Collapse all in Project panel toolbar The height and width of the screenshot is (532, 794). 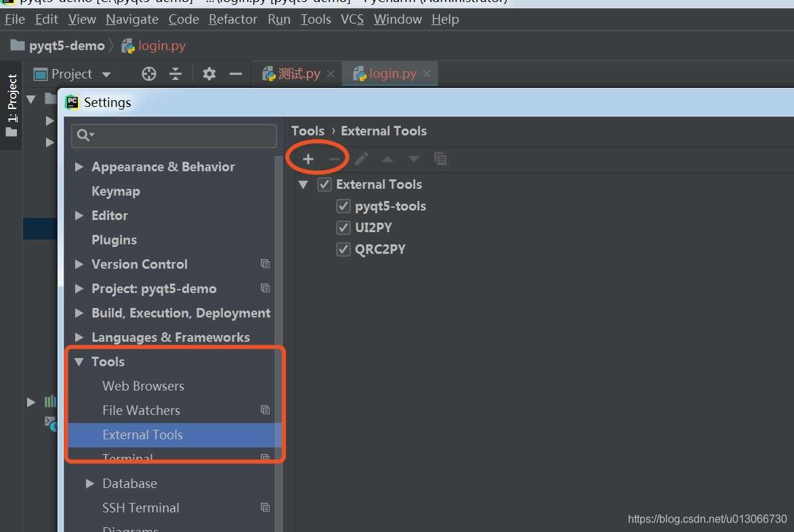pos(175,74)
